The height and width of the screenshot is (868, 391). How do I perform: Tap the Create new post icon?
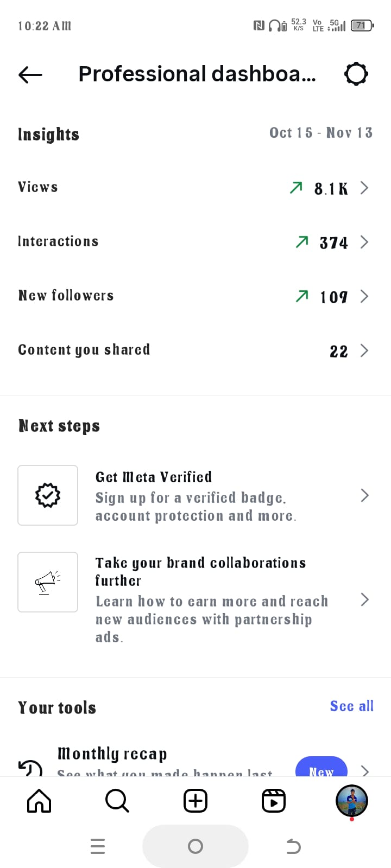click(x=195, y=801)
